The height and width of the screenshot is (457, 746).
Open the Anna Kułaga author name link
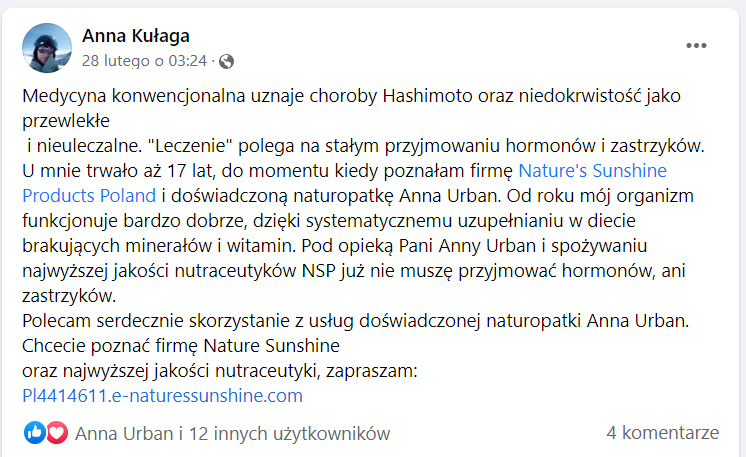point(135,36)
